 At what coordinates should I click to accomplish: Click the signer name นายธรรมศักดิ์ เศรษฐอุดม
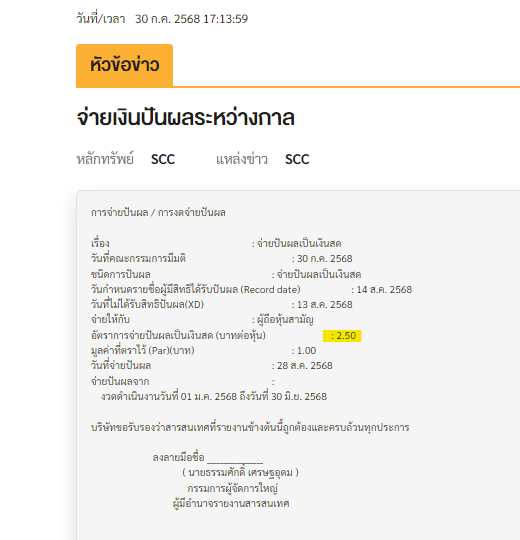click(x=240, y=472)
